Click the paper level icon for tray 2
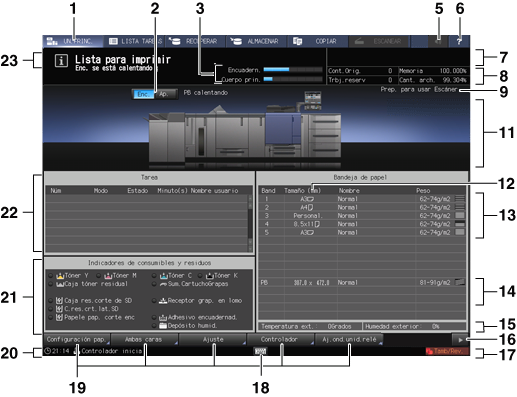This screenshot has width=517, height=397. 460,207
